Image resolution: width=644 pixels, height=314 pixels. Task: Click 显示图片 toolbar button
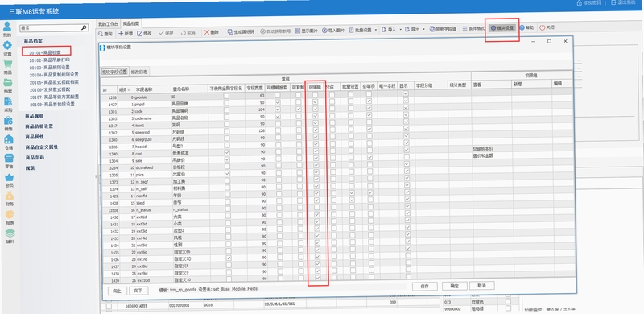(x=307, y=31)
